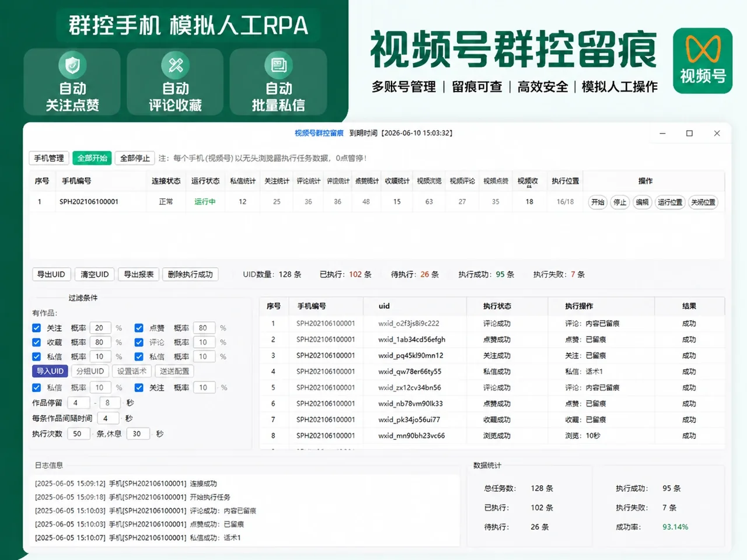Toggle the 私信 checkbox beside 收藏 row below

point(36,356)
